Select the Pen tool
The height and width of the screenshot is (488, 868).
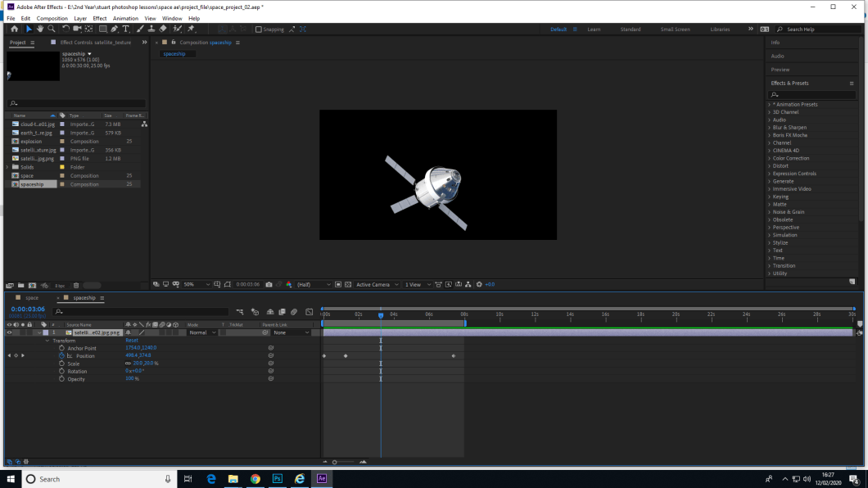(114, 29)
